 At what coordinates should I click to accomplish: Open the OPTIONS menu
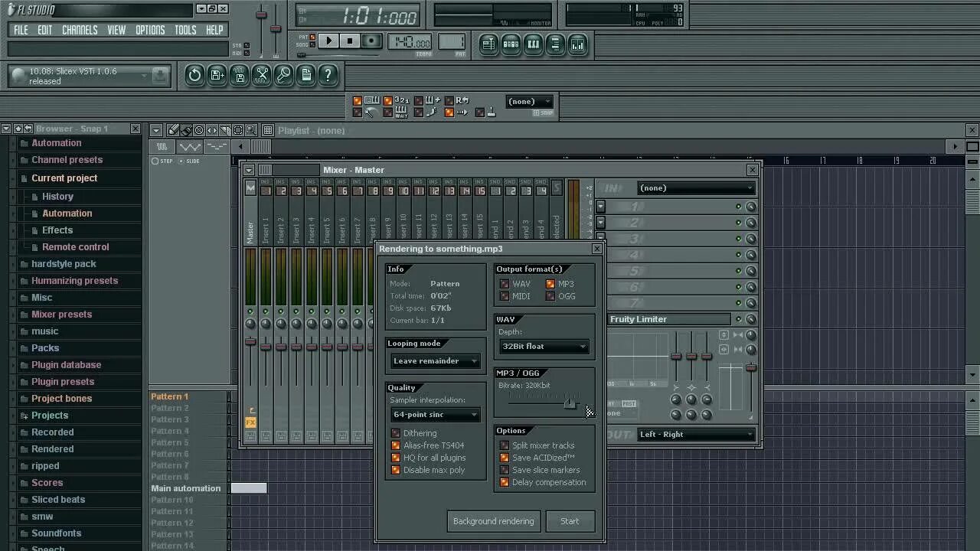(150, 30)
